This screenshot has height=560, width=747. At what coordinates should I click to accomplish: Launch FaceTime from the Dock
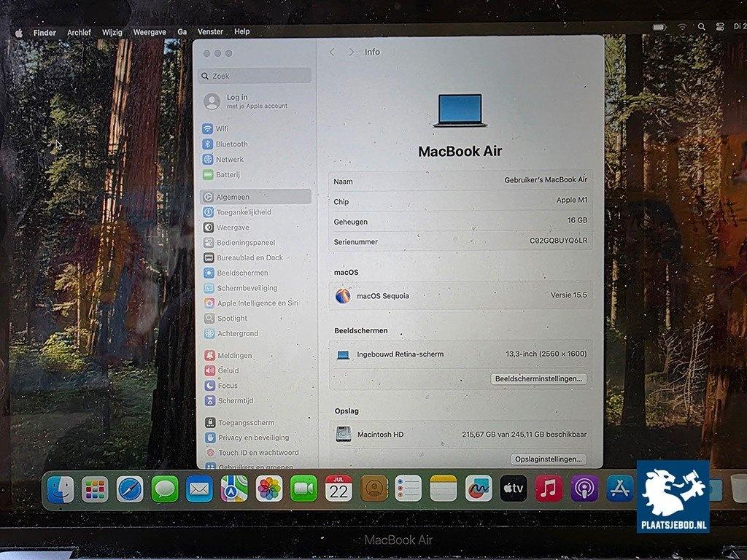[303, 489]
